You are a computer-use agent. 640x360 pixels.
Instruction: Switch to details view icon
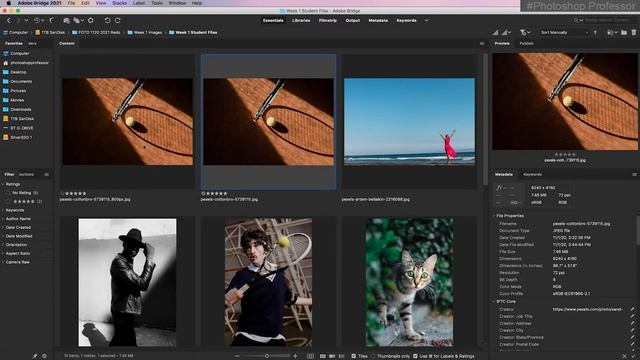[x=332, y=356]
